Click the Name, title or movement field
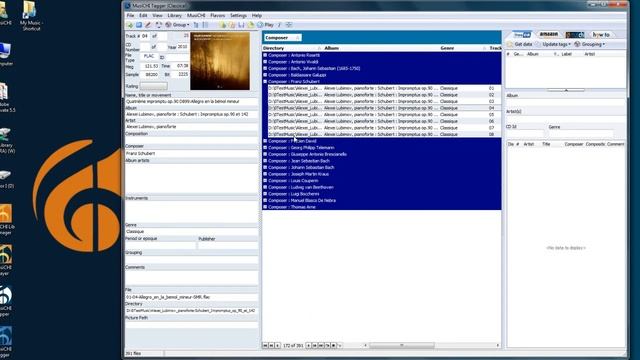Screen dimensions: 640x360 tap(191, 102)
